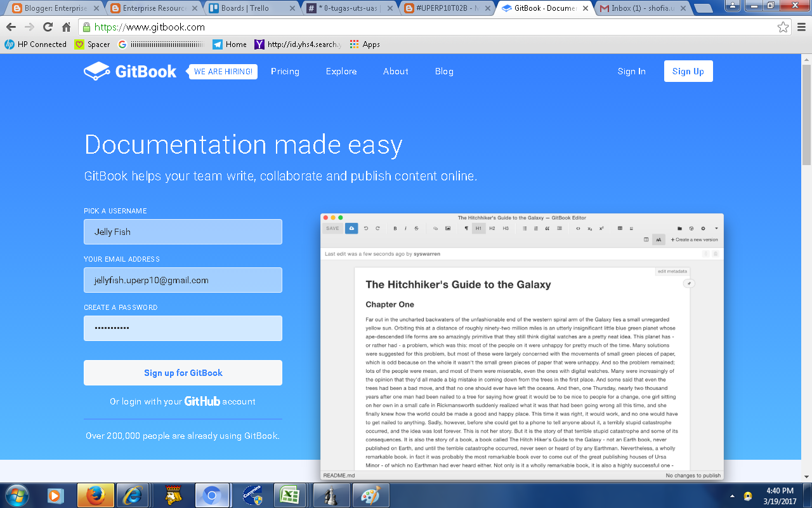Open the WE ARE HIRING! badge

point(222,72)
